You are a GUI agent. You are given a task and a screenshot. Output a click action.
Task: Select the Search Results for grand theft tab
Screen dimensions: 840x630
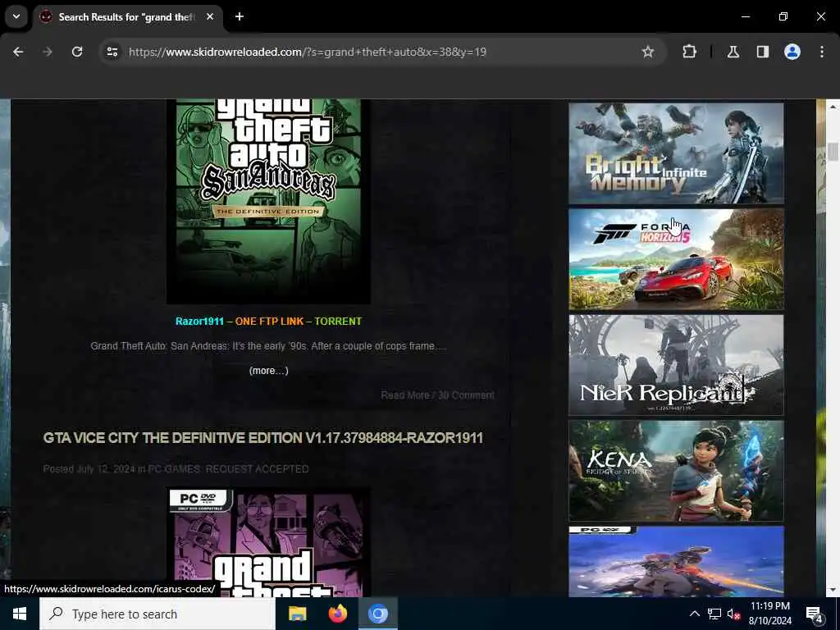[x=126, y=16]
